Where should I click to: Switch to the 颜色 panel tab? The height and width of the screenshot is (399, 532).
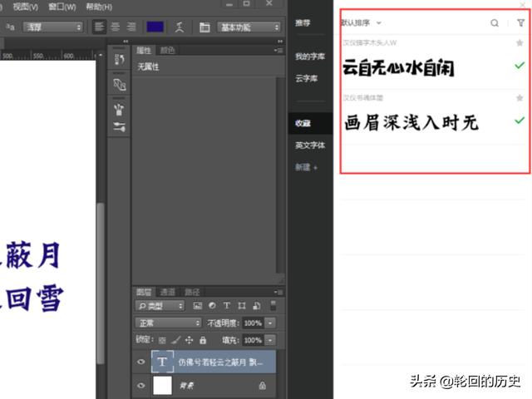coord(168,51)
